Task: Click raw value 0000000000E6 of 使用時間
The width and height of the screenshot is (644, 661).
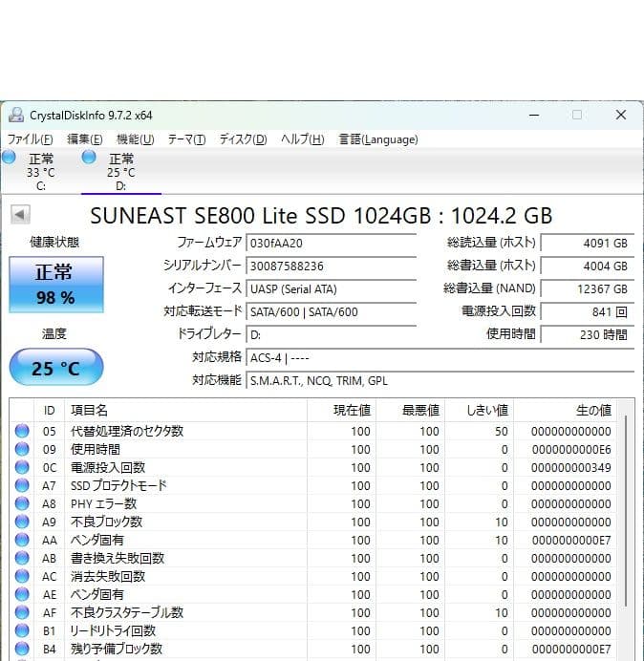Action: click(x=571, y=449)
